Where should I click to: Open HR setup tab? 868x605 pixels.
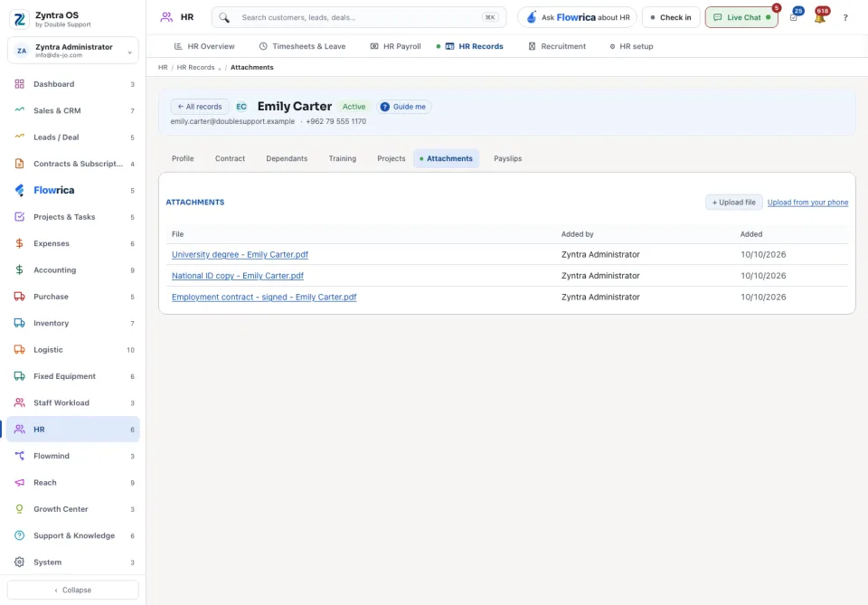[x=631, y=46]
